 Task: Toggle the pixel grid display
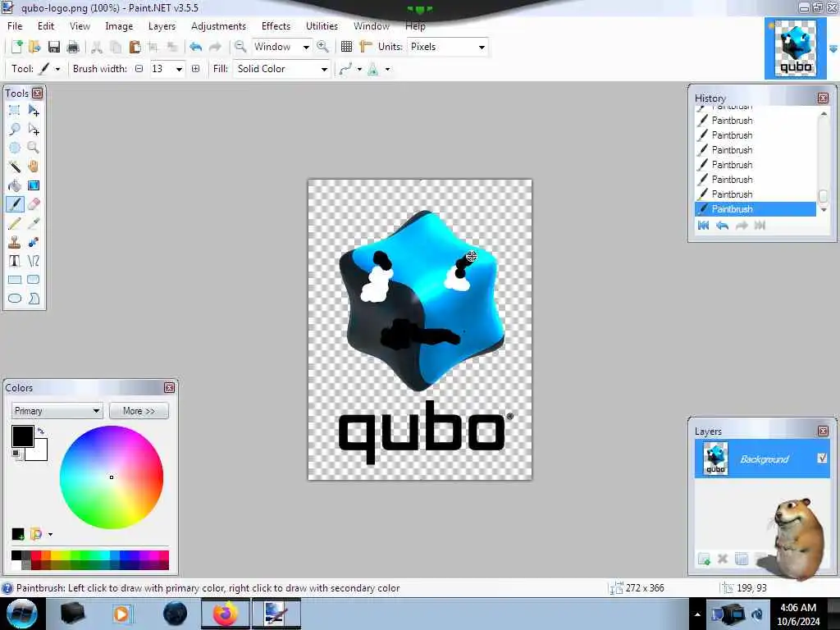[x=347, y=47]
